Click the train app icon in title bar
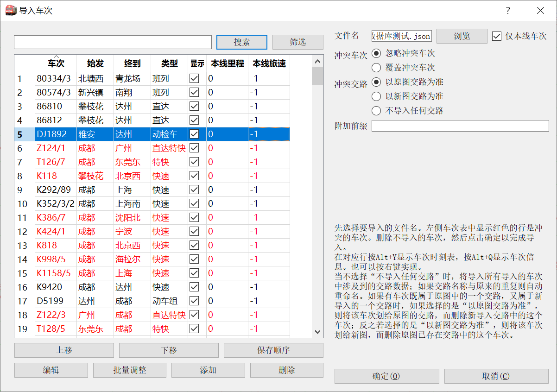Viewport: 557px width, 392px height. click(x=11, y=10)
